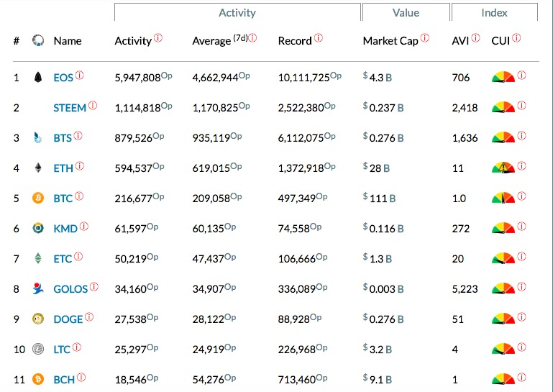The width and height of the screenshot is (553, 392).
Task: Click info icon beside DOGE name
Action: pos(89,317)
